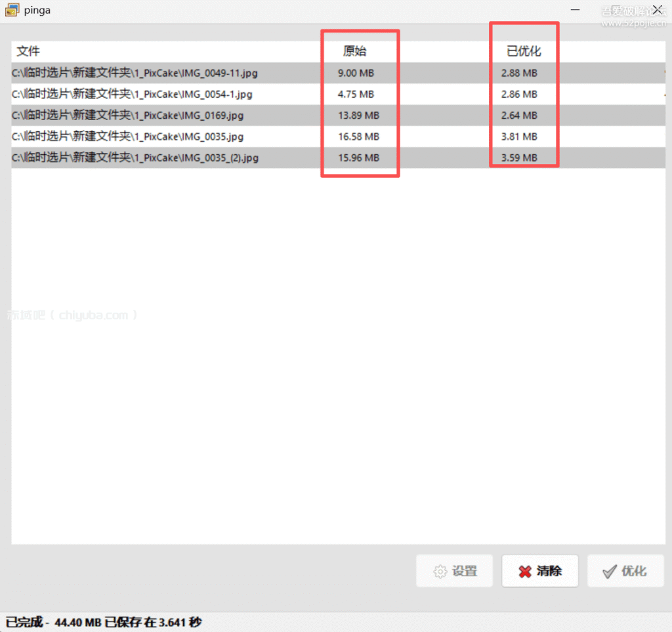Screen dimensions: 672x632
Task: Click the 3.59 MB optimized size cell
Action: pos(519,158)
